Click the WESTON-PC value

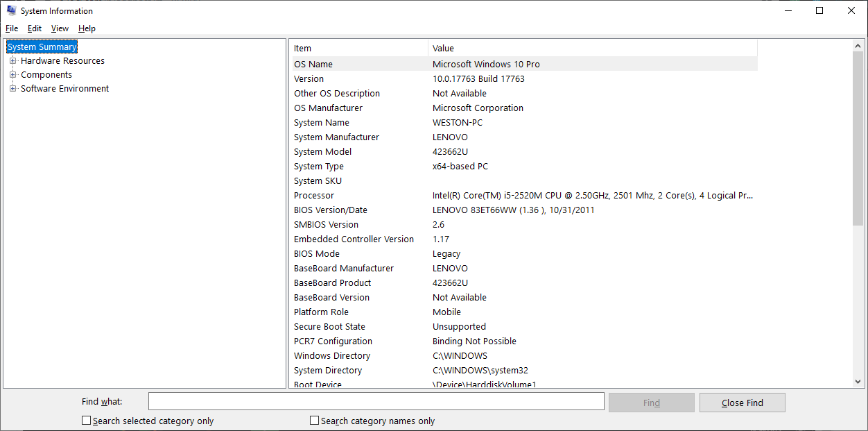(458, 122)
